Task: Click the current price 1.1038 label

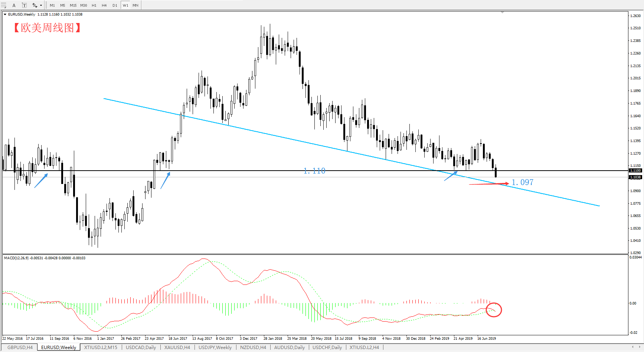Action: click(635, 177)
